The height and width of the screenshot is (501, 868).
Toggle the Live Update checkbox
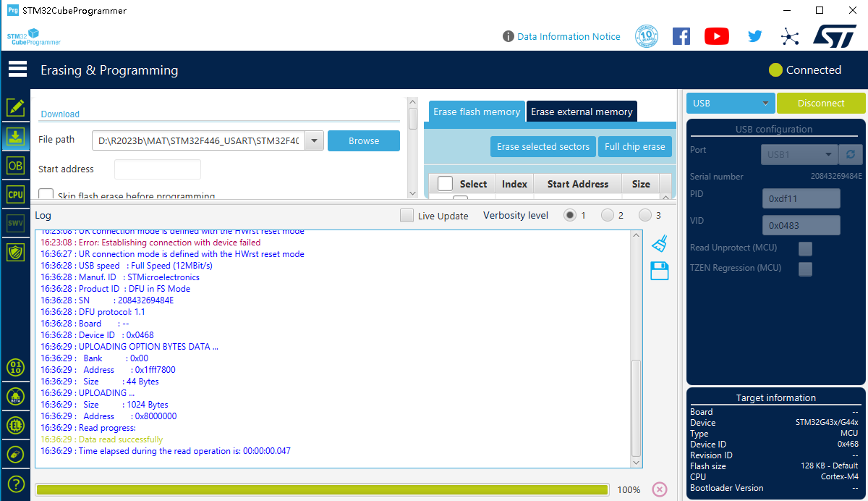407,216
